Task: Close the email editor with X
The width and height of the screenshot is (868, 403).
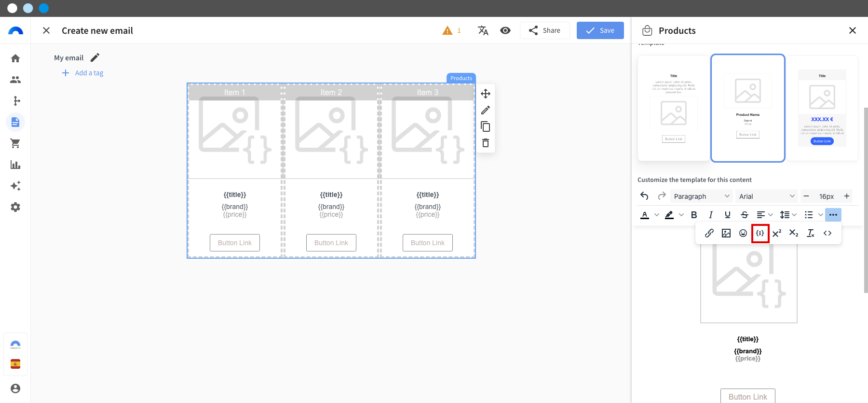Action: point(46,30)
